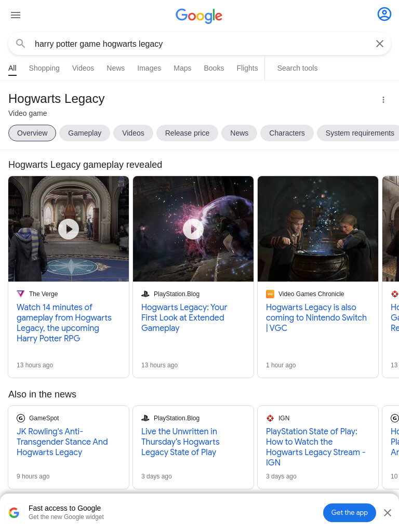Clear the search query with X
Viewport: 399px width, 532px height.
tap(380, 44)
